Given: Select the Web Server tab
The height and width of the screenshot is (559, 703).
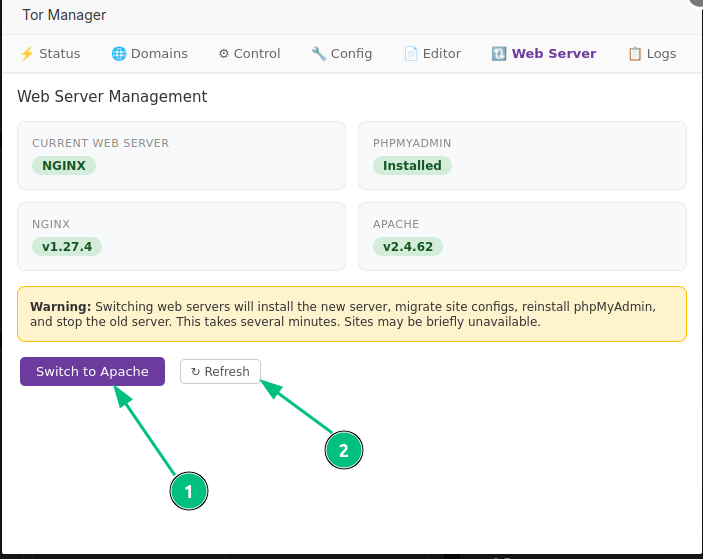Looking at the screenshot, I should coord(544,54).
